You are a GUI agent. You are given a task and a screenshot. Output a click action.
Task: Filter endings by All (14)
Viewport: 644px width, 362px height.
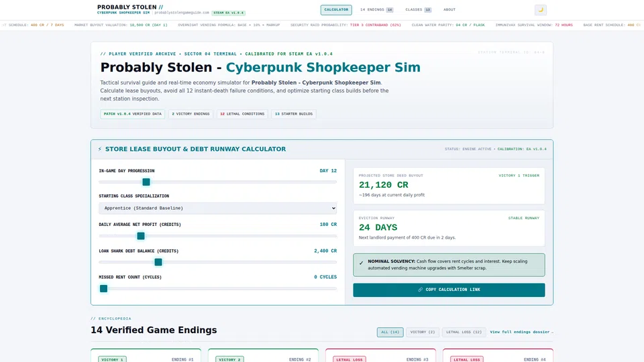pos(390,332)
